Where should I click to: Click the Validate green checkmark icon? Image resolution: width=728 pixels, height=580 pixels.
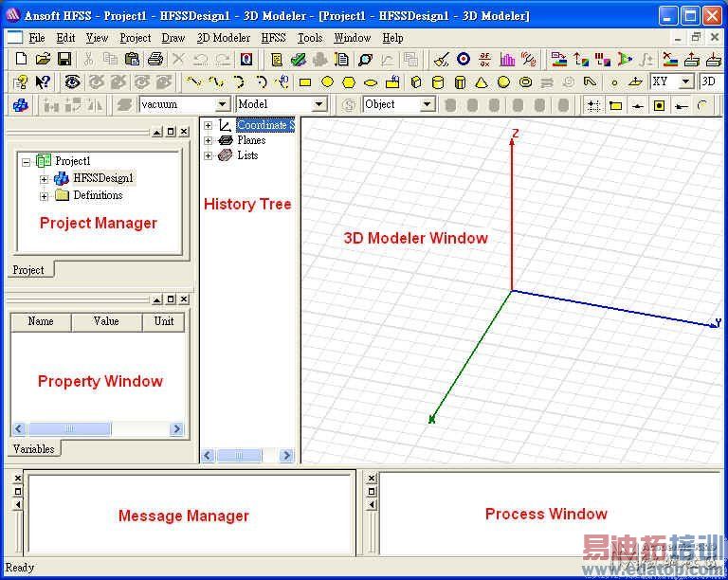[x=299, y=59]
